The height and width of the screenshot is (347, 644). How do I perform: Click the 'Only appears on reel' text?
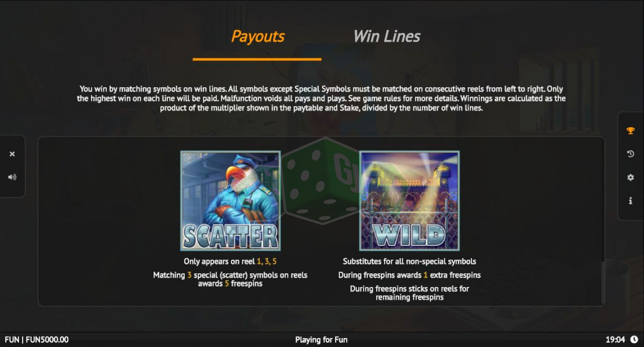pyautogui.click(x=219, y=261)
